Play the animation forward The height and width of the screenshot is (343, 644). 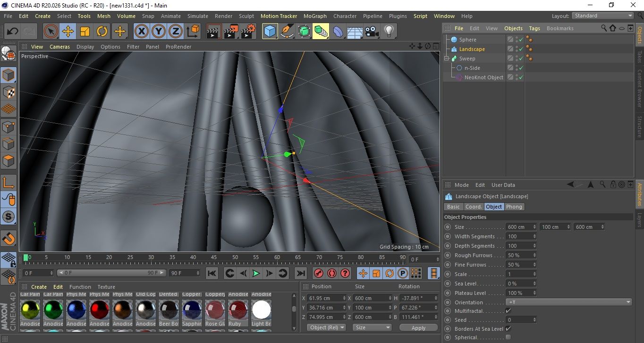pyautogui.click(x=256, y=273)
